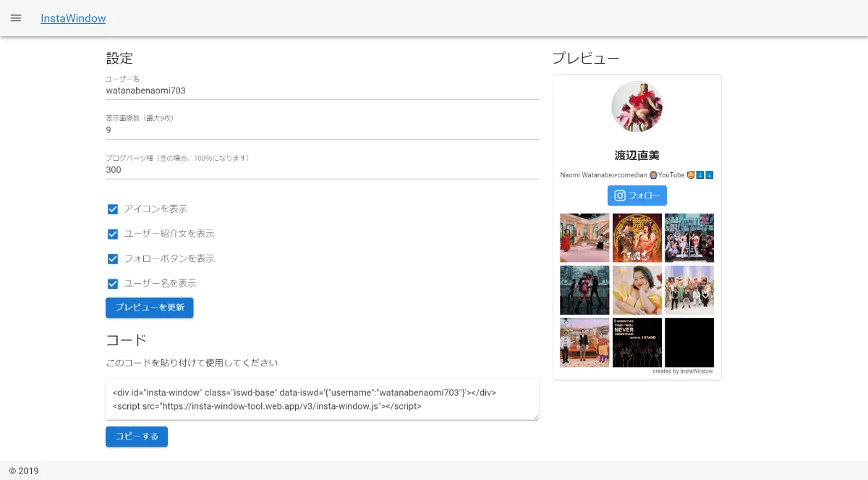
Task: Click the 渡辺直美 name in preview
Action: coord(637,155)
